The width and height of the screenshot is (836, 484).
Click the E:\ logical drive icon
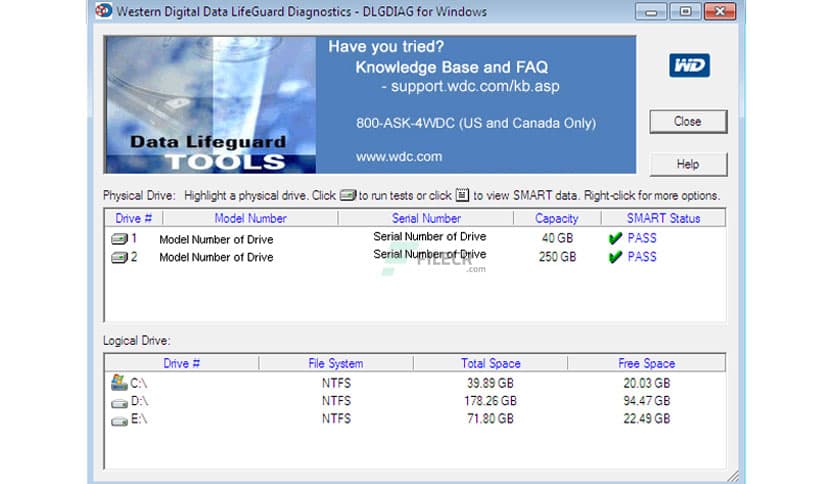click(x=119, y=421)
